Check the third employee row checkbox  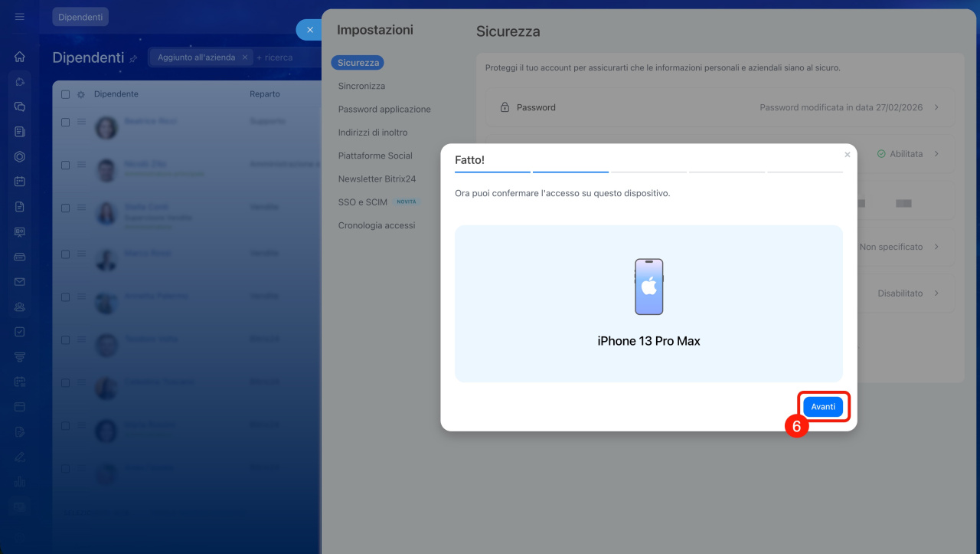coord(65,208)
